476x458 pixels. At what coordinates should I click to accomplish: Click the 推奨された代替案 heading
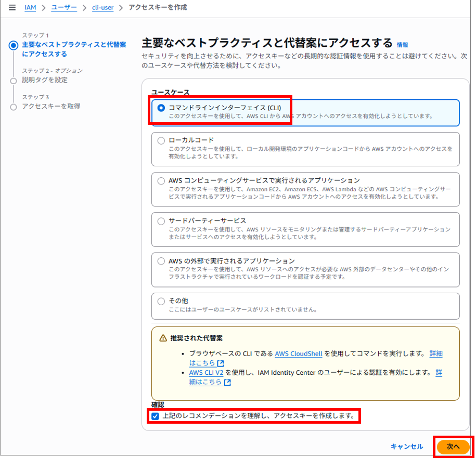point(197,338)
